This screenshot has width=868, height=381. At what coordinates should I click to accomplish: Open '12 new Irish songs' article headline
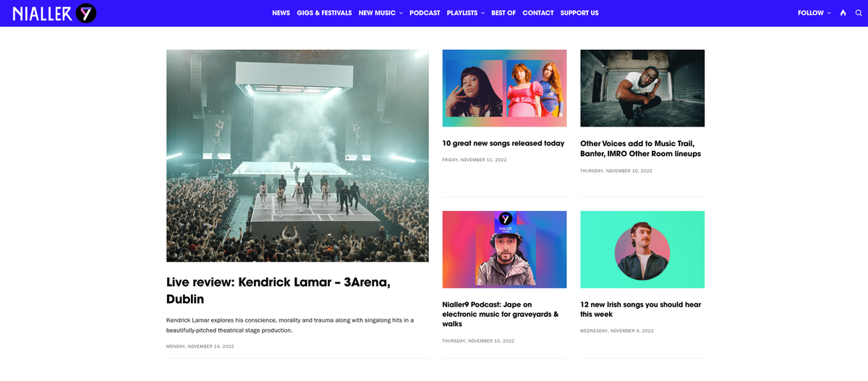pos(641,309)
